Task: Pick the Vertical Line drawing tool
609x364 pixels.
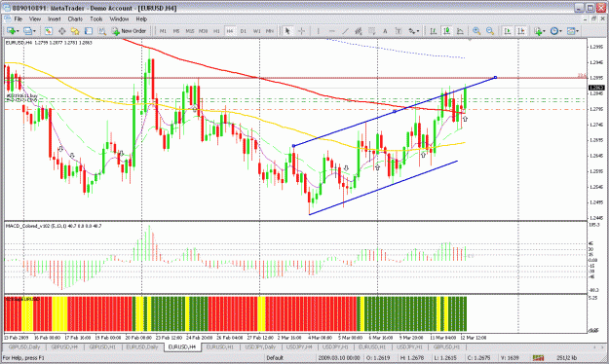Action: tap(318, 31)
